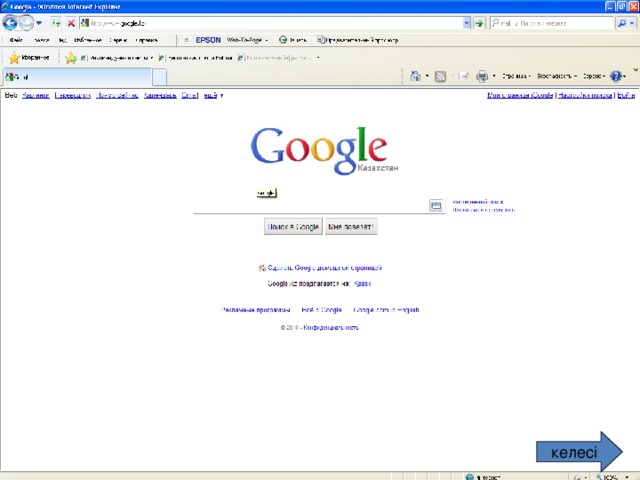Screen dimensions: 640x480
Task: Expand the Home button dropdown arrow
Action: point(427,76)
